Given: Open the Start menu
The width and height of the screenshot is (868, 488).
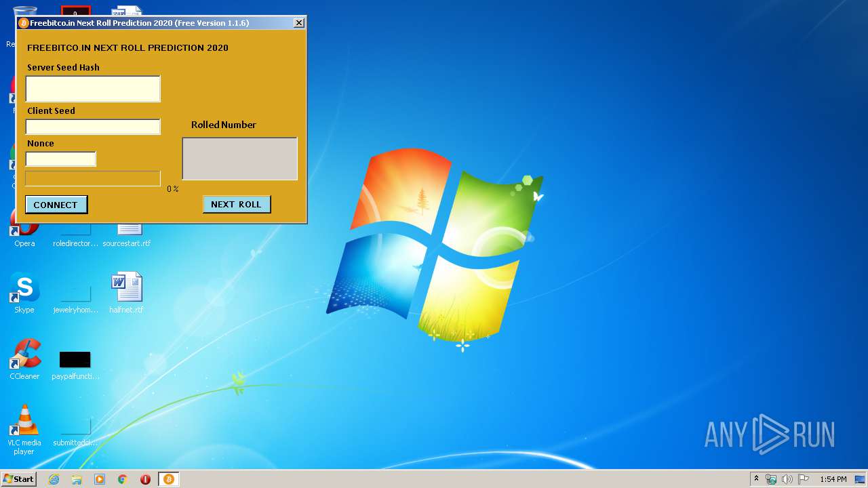Looking at the screenshot, I should pyautogui.click(x=19, y=479).
